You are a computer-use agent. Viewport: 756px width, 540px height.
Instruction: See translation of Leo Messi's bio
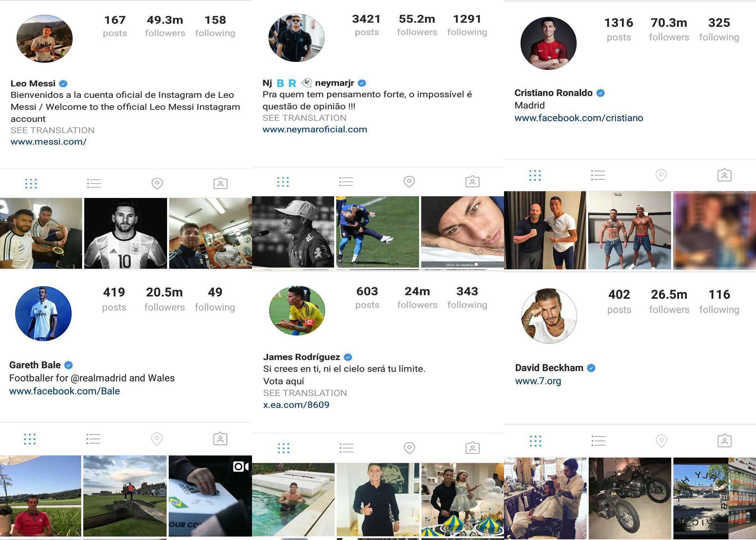click(x=53, y=130)
